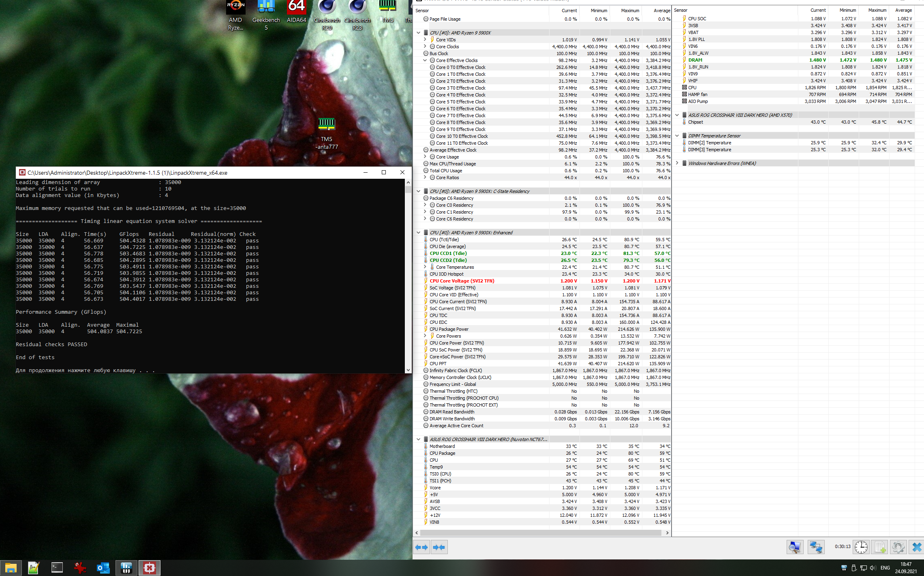Click the network monitors remote icon
This screenshot has width=924, height=576.
click(815, 547)
